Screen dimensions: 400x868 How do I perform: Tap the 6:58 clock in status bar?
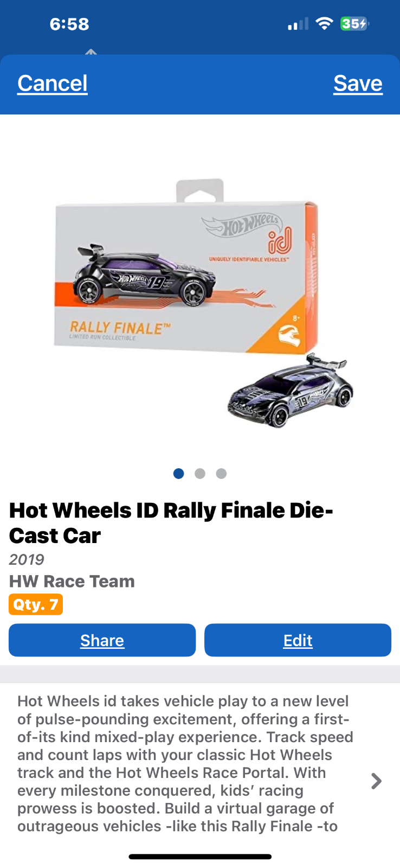point(69,24)
